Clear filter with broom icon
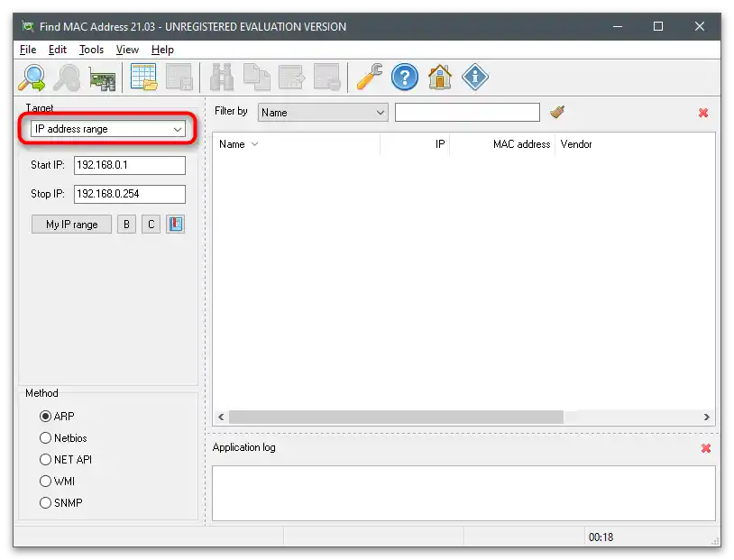 click(557, 112)
